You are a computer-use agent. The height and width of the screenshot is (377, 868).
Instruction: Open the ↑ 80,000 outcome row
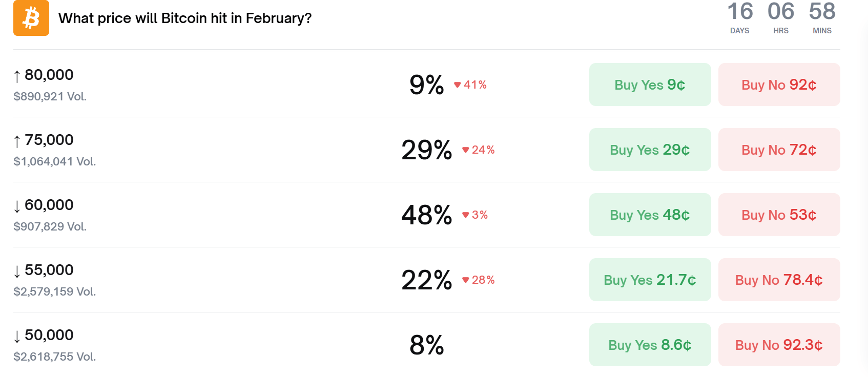tap(49, 75)
